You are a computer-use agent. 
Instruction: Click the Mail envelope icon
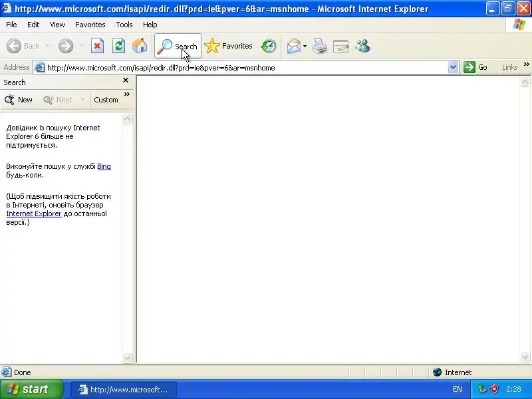pos(294,46)
